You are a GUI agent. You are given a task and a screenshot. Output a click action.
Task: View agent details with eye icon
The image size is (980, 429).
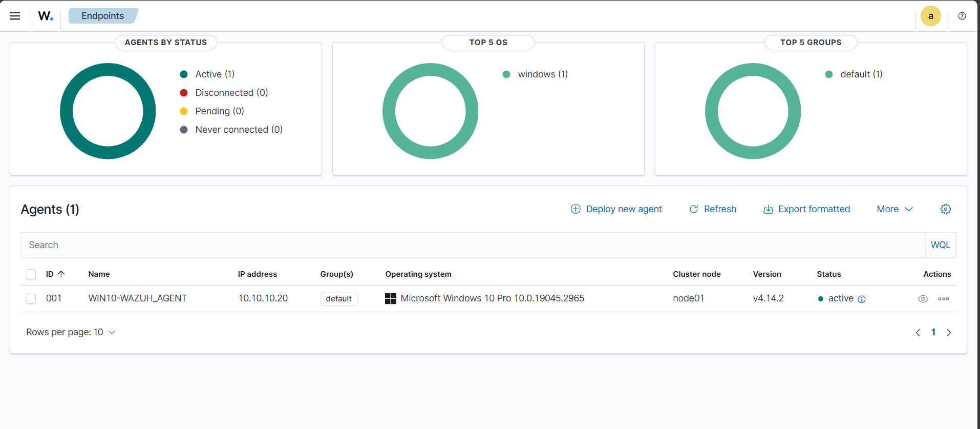pos(923,299)
